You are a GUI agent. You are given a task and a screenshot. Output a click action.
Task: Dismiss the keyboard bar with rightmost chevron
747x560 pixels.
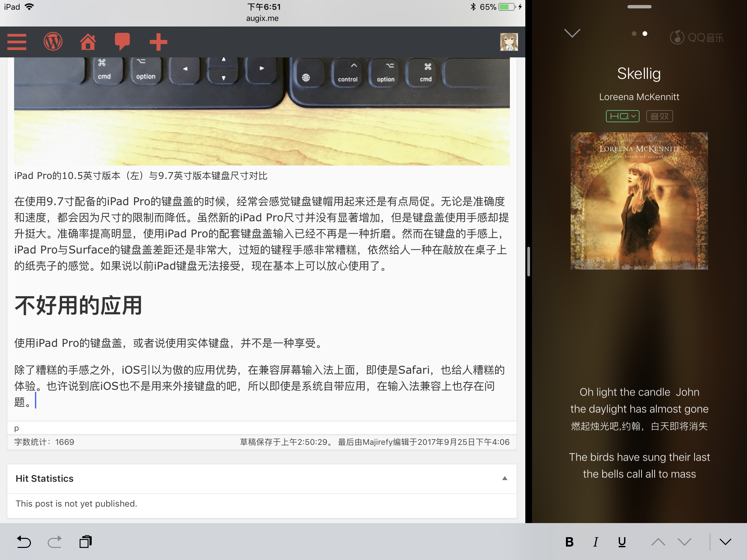[x=726, y=542]
